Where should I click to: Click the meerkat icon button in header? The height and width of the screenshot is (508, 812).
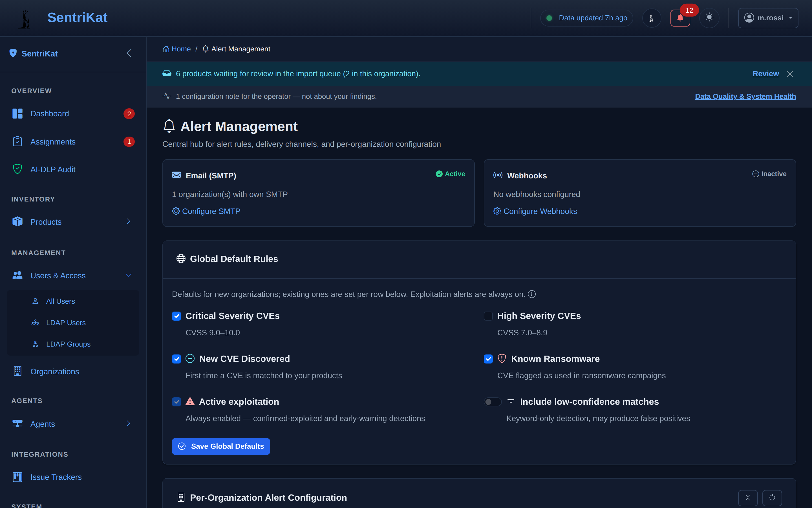(651, 18)
